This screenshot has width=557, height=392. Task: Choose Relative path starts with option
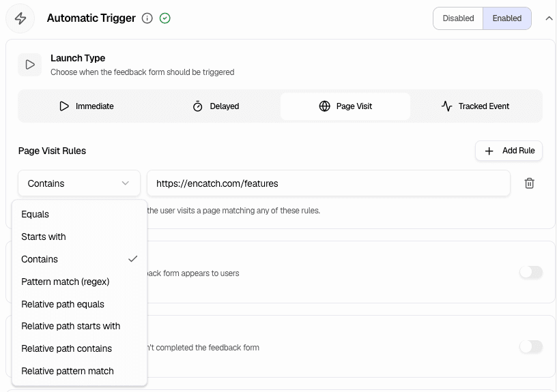tap(80, 326)
